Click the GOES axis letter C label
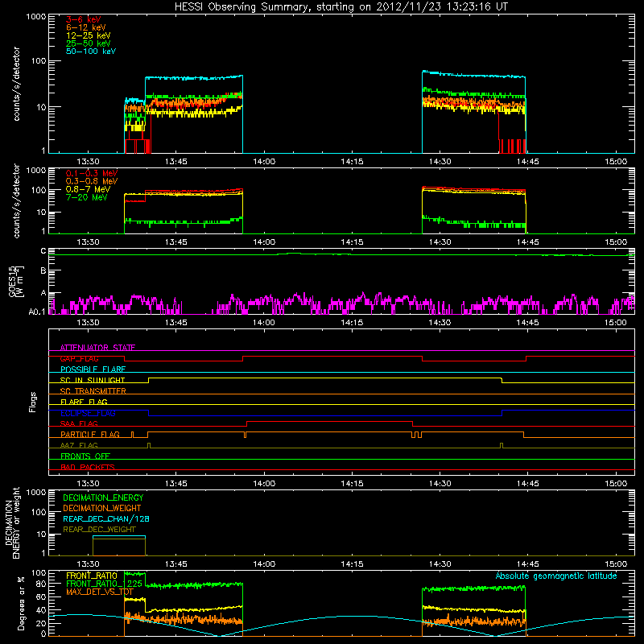 point(43,251)
